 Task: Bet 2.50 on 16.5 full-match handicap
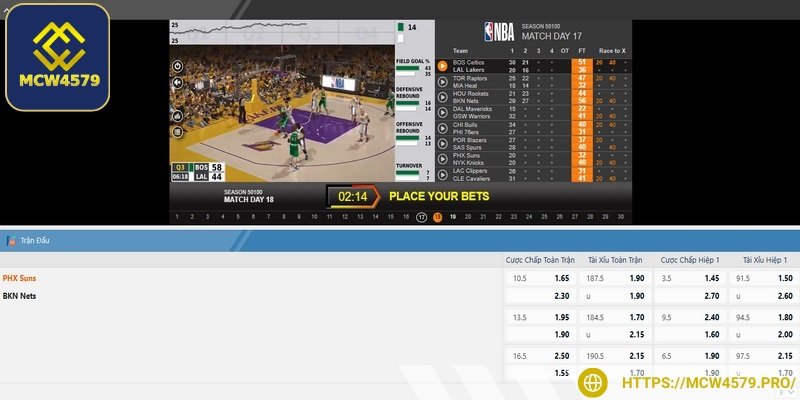click(x=541, y=356)
